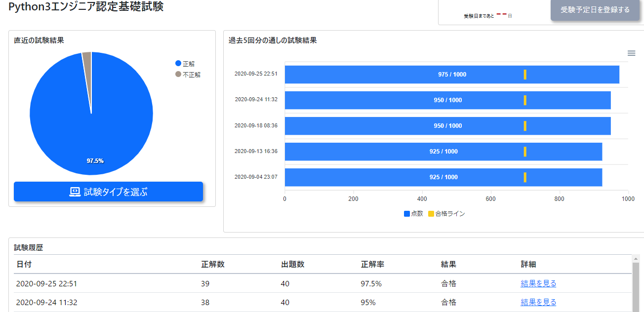Click the 詳細 column header
644x312 pixels.
[x=528, y=265]
